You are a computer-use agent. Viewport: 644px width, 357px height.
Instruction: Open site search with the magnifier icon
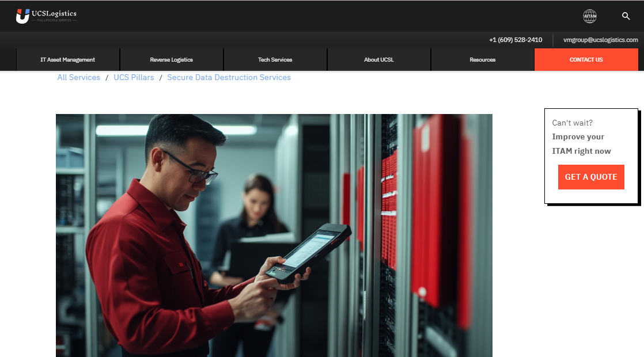tap(626, 16)
